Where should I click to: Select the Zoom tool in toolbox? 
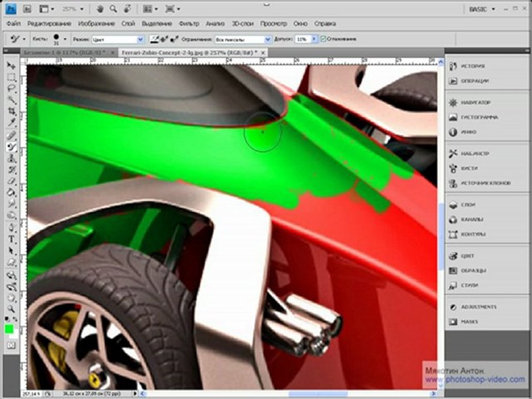pyautogui.click(x=12, y=309)
